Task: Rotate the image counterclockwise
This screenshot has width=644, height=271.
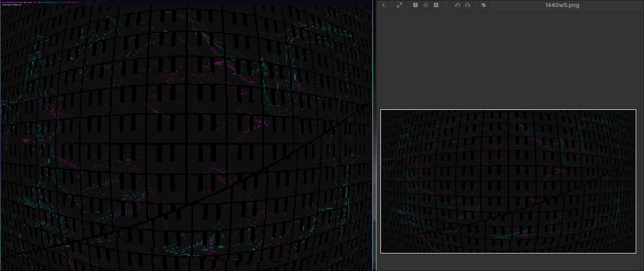Action: click(x=457, y=5)
